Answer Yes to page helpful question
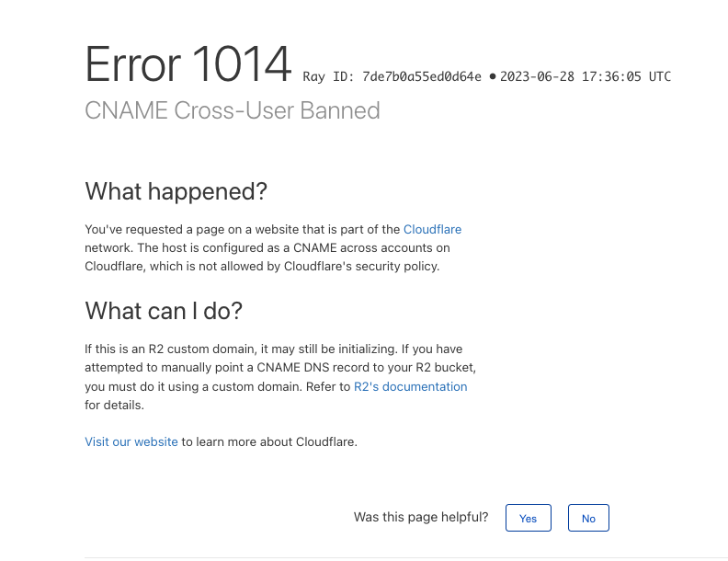This screenshot has width=728, height=561. pyautogui.click(x=529, y=518)
